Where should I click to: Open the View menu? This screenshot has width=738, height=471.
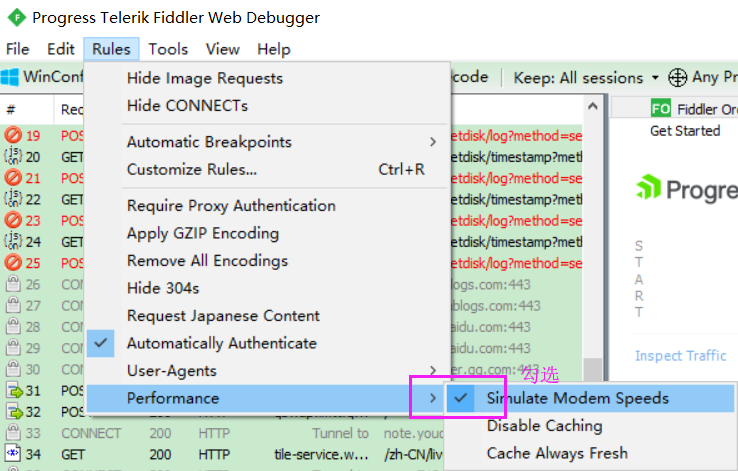tap(223, 49)
